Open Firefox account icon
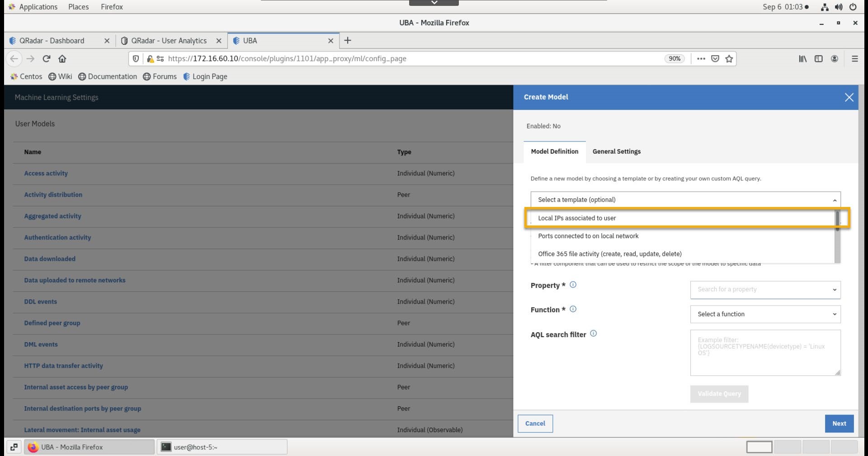This screenshot has height=456, width=868. (x=835, y=59)
